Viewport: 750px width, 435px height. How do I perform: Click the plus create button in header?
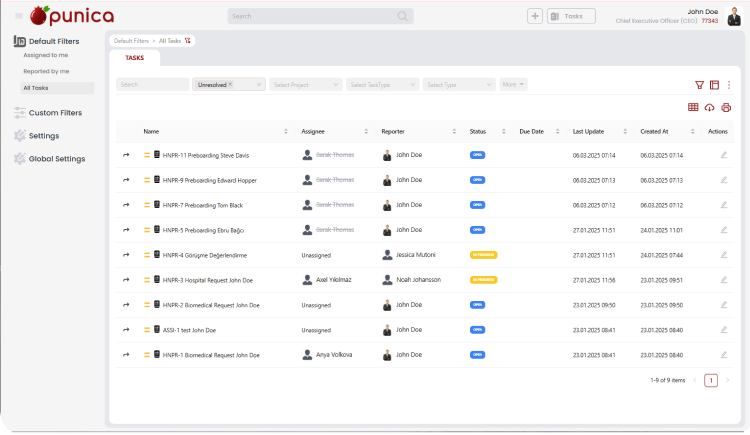535,16
